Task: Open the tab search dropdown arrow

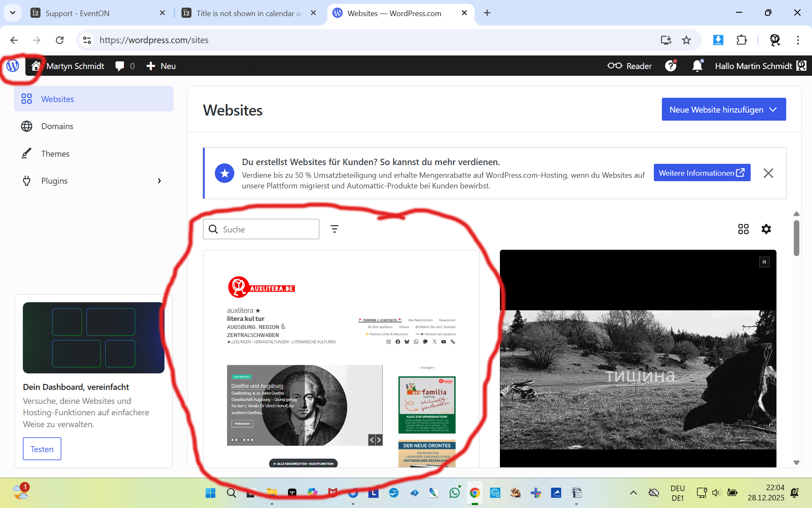Action: click(13, 13)
